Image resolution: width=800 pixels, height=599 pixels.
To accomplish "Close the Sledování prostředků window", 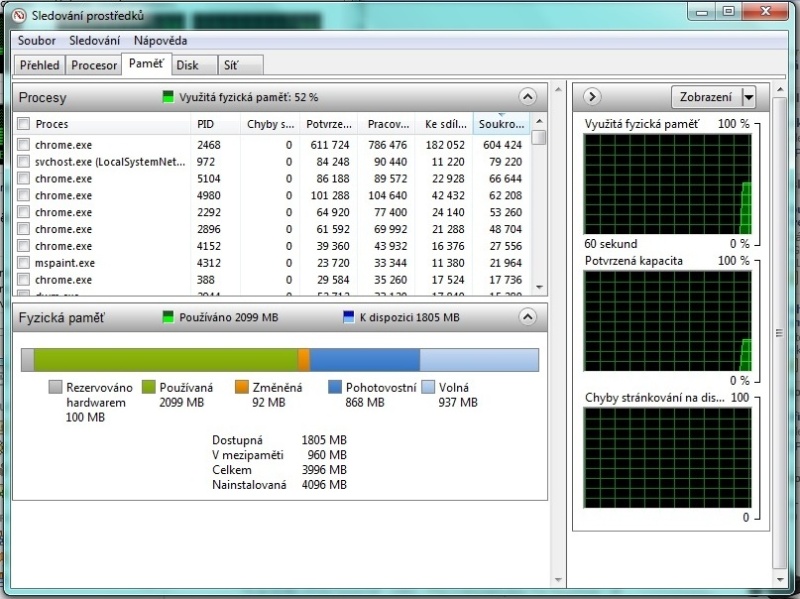I will pos(765,11).
